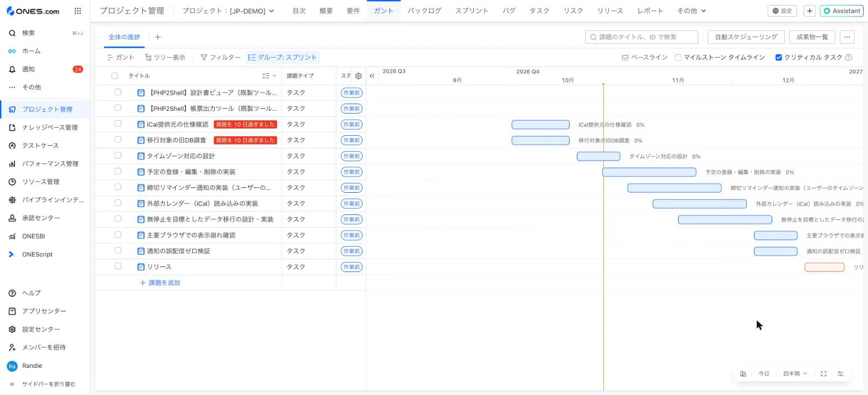
Task: Focus the 課題のタイトル、ID search field
Action: pyautogui.click(x=642, y=37)
